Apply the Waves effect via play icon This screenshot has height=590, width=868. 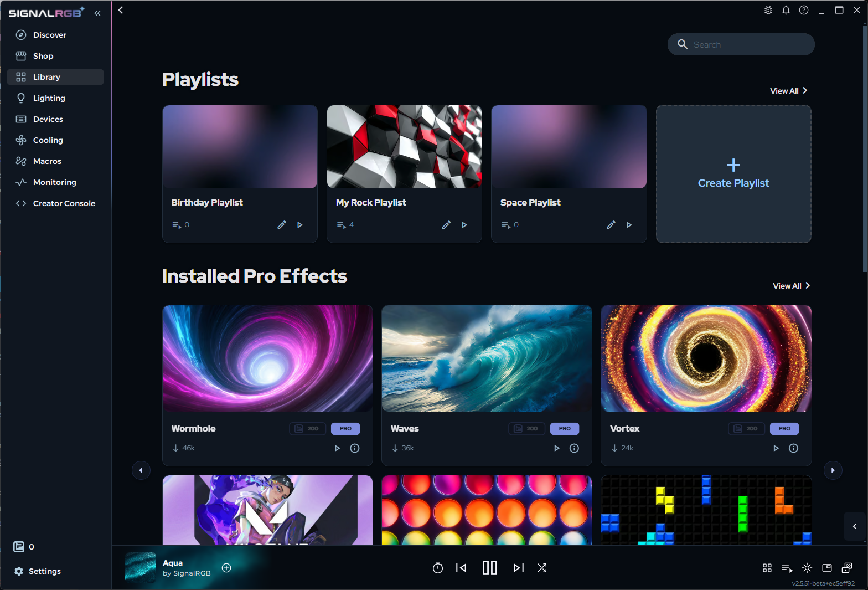[556, 448]
